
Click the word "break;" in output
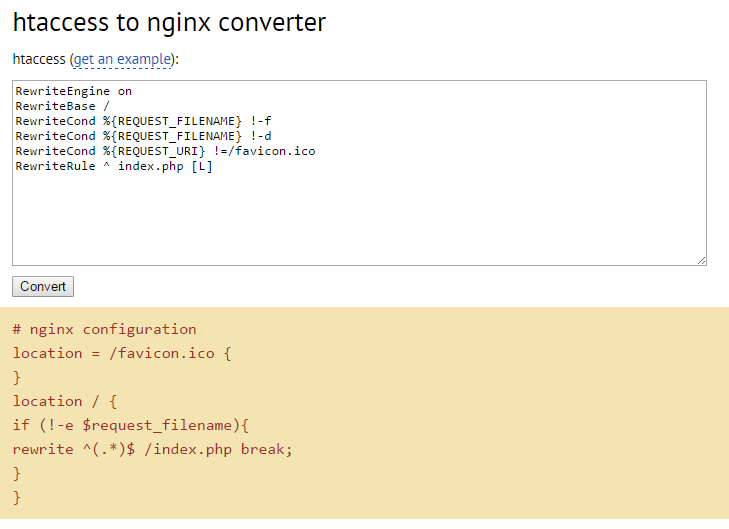[266, 449]
